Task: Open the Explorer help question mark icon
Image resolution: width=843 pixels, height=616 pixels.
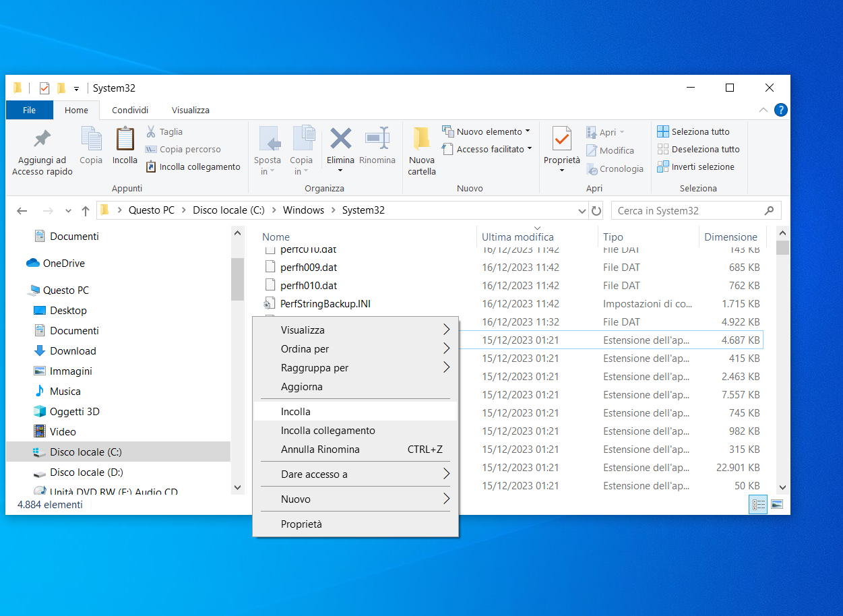Action: 780,110
